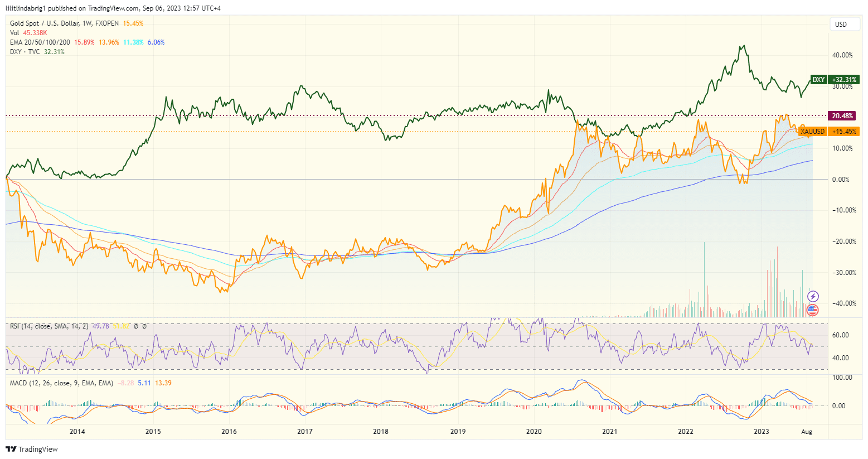
Task: Select the Gold Spot / U.S. Dollar symbol name
Action: pos(45,22)
